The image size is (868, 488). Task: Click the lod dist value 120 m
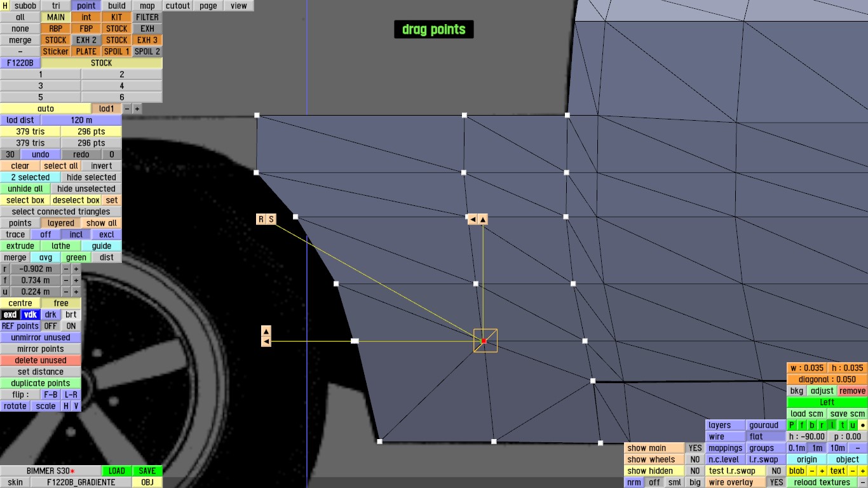[81, 120]
